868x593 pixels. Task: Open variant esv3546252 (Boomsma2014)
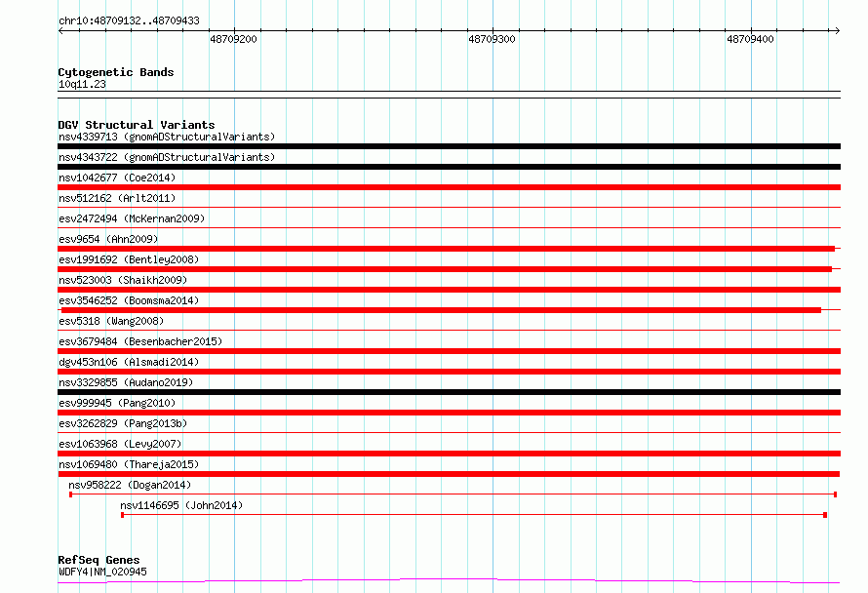pyautogui.click(x=129, y=300)
